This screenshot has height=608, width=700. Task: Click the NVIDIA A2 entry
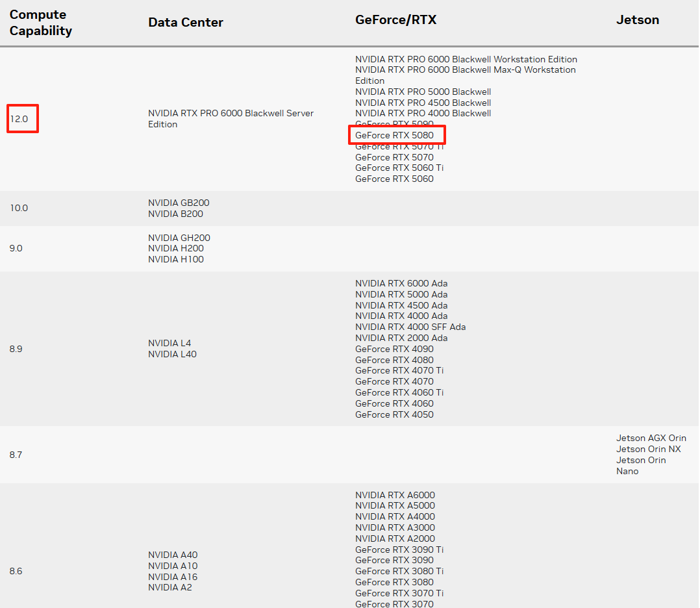coord(170,587)
